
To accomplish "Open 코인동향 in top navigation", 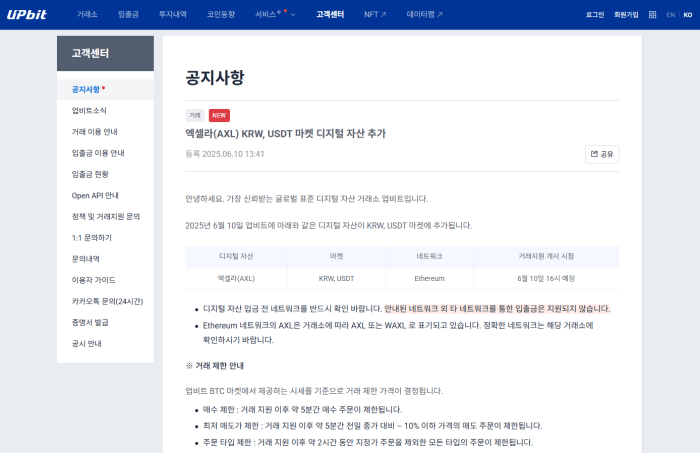I will coord(221,14).
